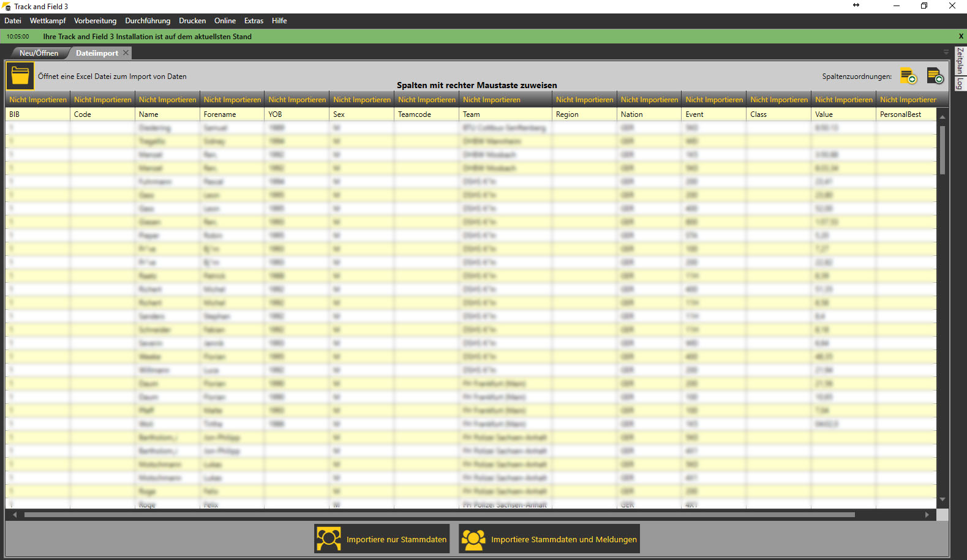The width and height of the screenshot is (967, 560).
Task: Dismiss the green update notification bar
Action: click(x=961, y=36)
